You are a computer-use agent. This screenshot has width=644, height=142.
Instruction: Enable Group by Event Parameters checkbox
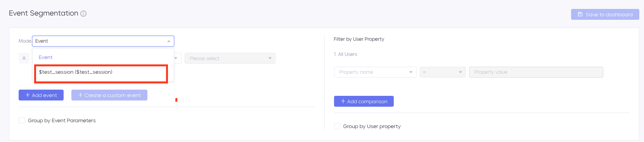point(22,120)
